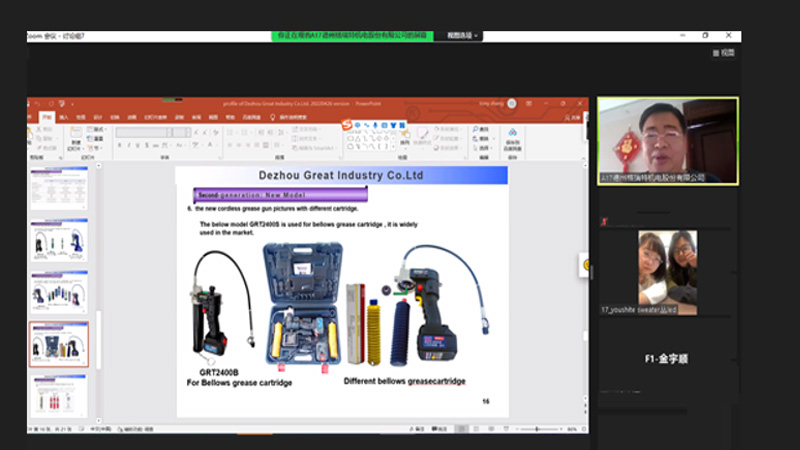Click the Convert to SmartArt button
Image resolution: width=800 pixels, height=450 pixels.
[313, 148]
